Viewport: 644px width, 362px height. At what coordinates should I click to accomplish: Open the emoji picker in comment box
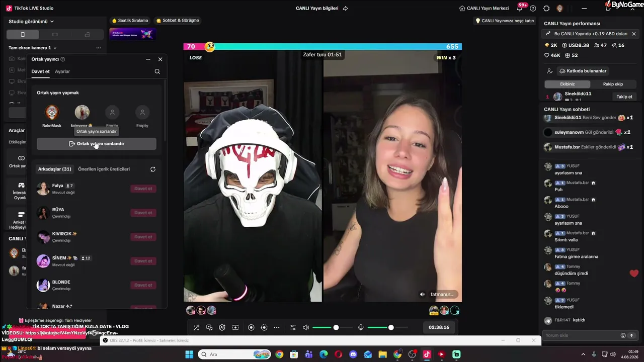623,335
